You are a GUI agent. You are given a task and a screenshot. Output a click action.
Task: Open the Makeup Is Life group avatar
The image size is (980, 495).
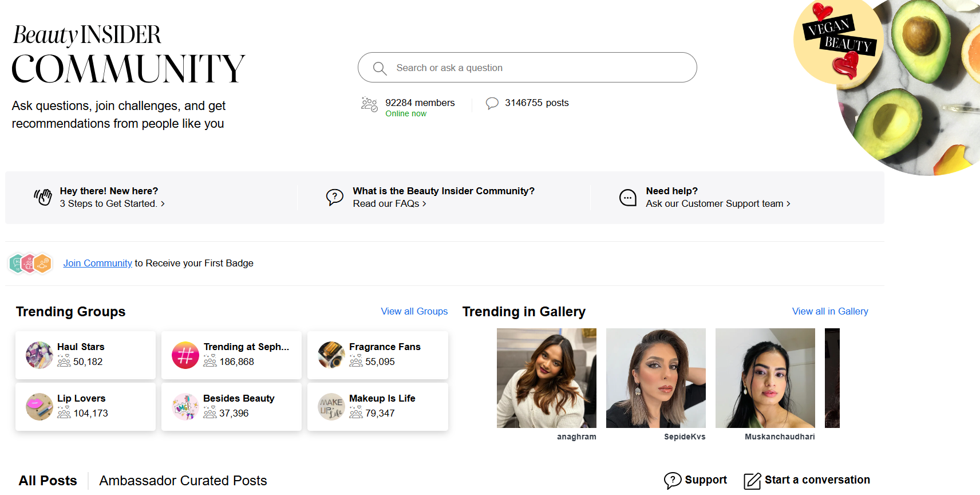(331, 407)
